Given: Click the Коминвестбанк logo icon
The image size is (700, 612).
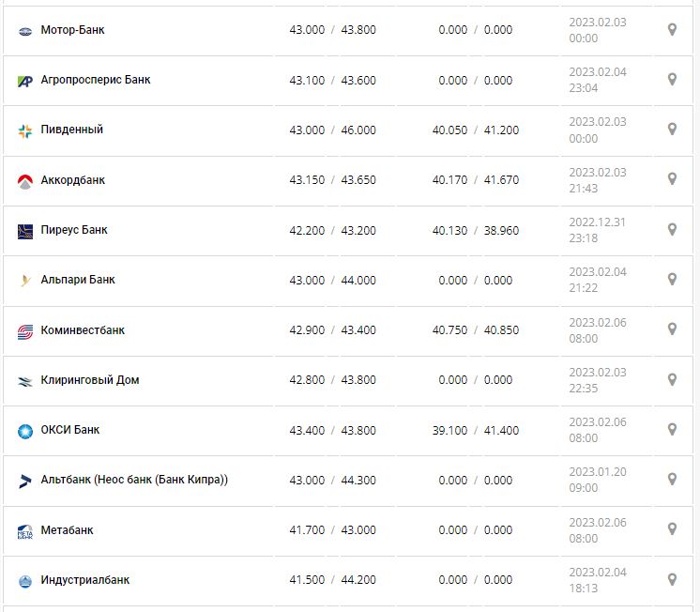Looking at the screenshot, I should [25, 330].
